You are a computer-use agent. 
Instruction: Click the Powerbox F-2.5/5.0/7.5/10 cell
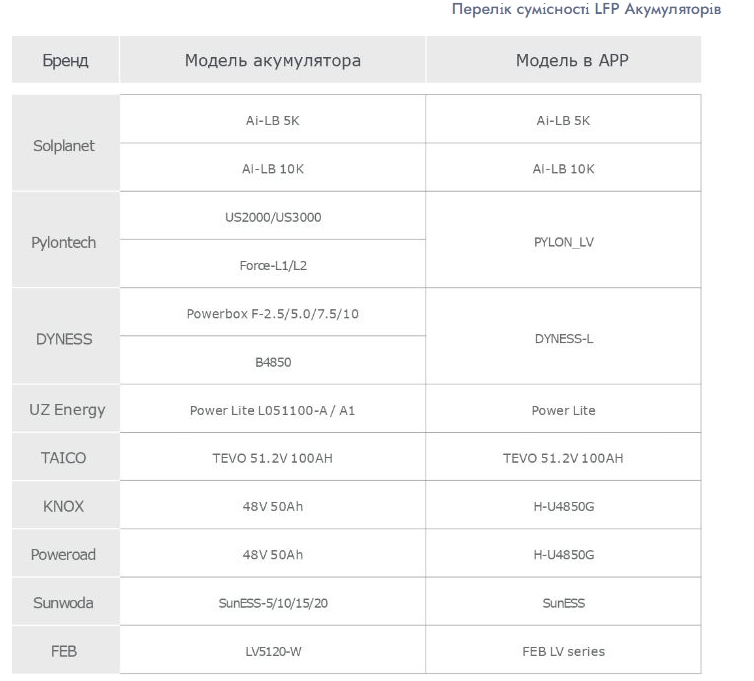(273, 314)
